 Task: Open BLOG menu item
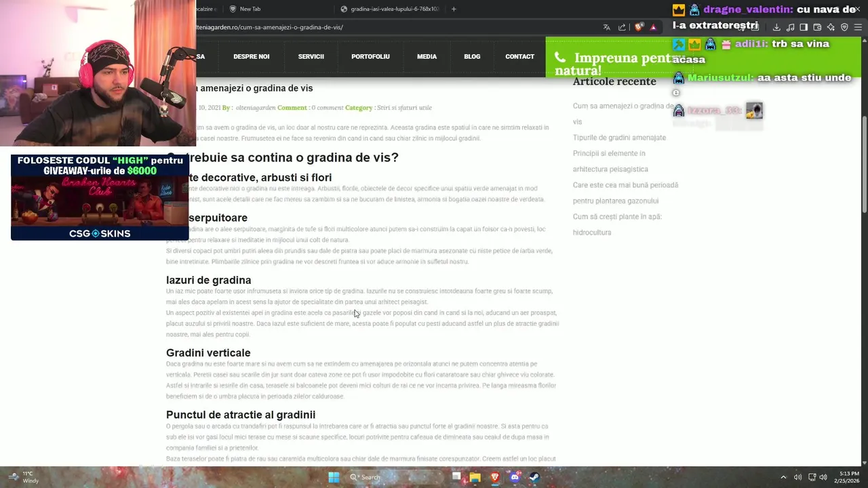click(x=472, y=56)
